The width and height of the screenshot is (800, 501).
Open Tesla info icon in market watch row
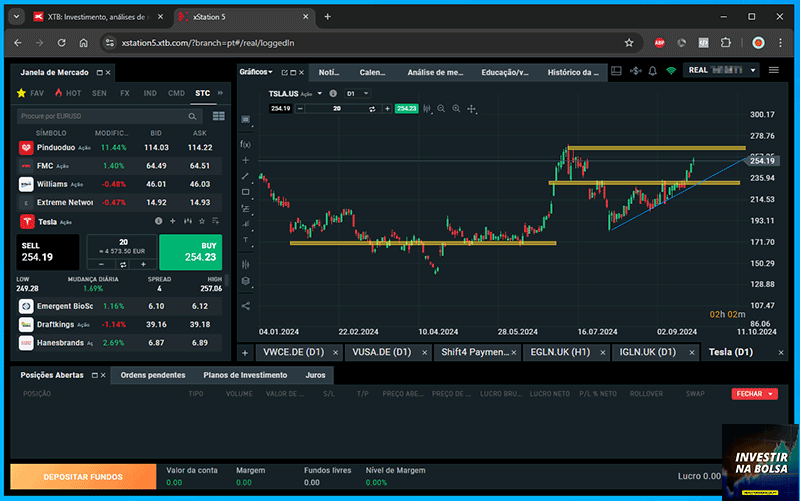tap(159, 221)
